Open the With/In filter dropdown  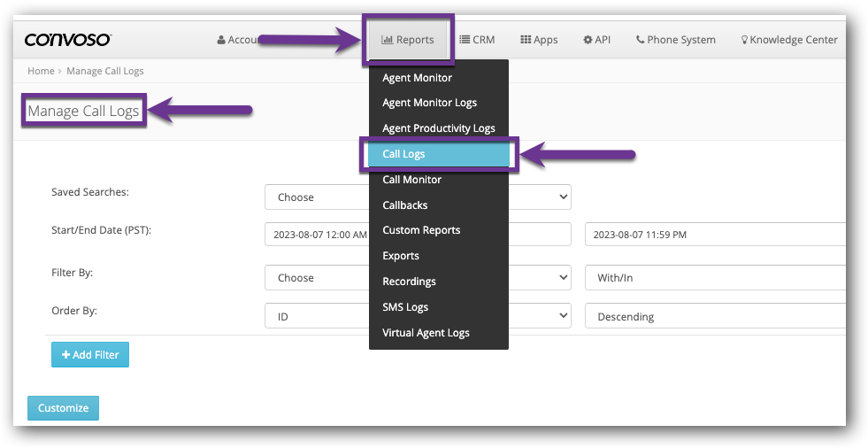[x=715, y=278]
